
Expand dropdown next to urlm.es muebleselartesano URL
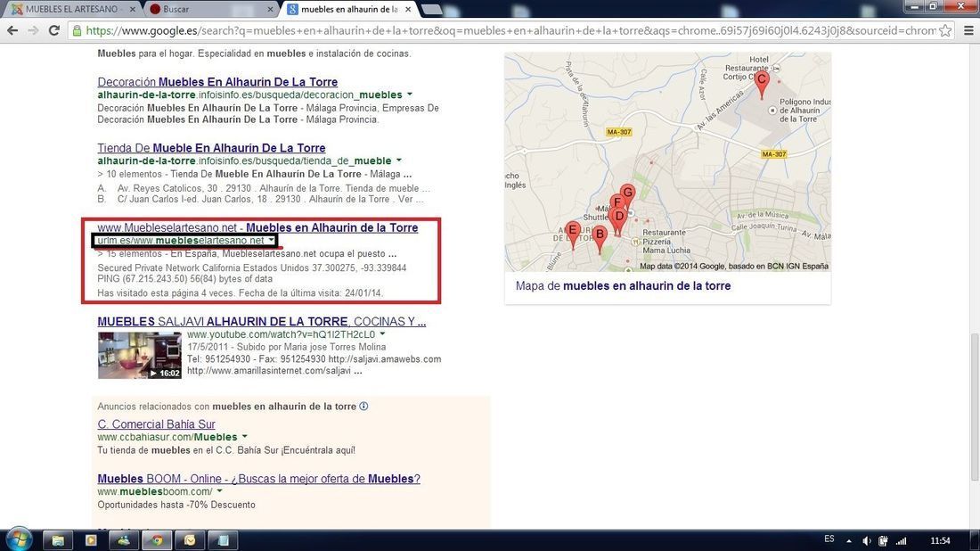pos(271,240)
